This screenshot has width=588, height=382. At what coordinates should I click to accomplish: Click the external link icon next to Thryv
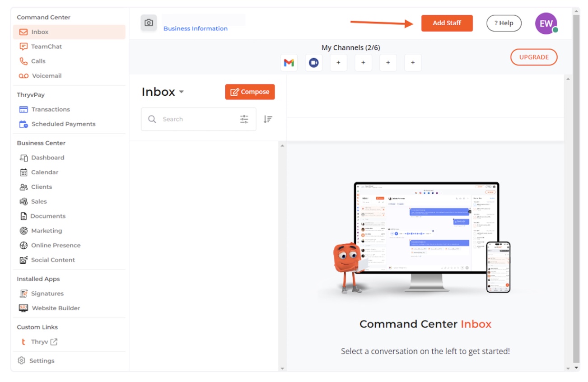coord(54,342)
